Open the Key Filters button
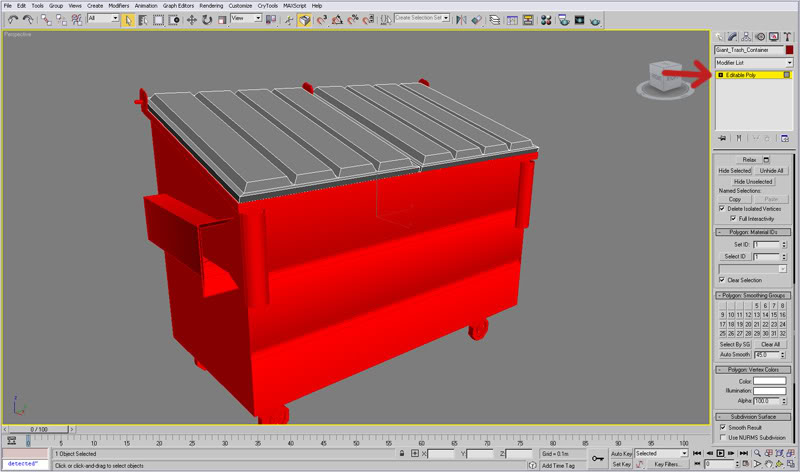 pyautogui.click(x=667, y=464)
